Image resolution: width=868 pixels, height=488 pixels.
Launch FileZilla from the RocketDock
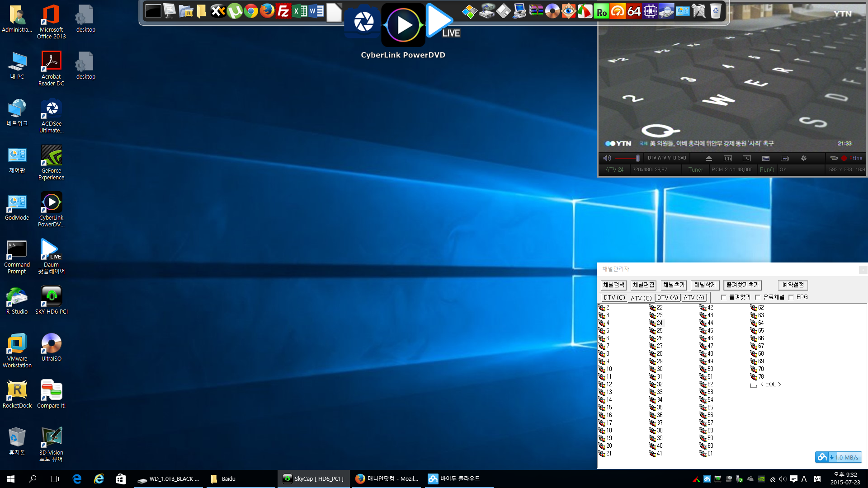coord(283,11)
